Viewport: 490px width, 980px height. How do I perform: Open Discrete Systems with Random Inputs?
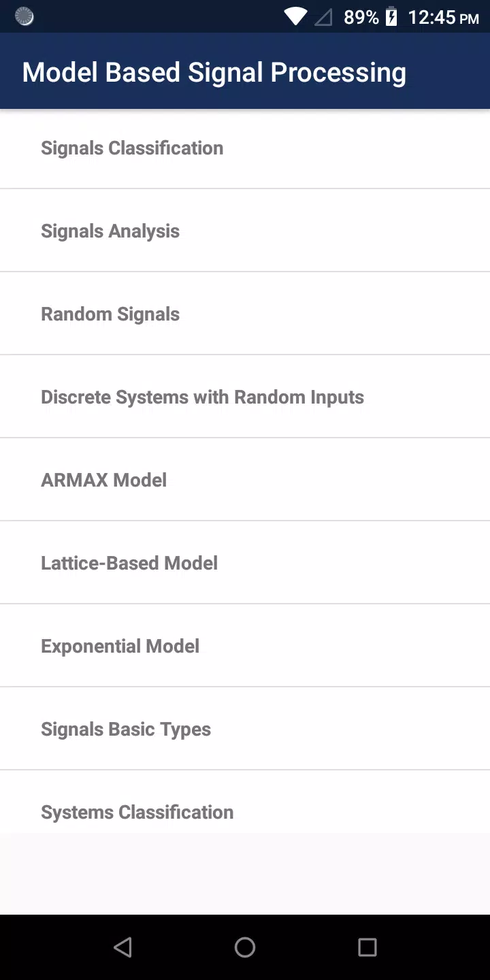[x=245, y=397]
